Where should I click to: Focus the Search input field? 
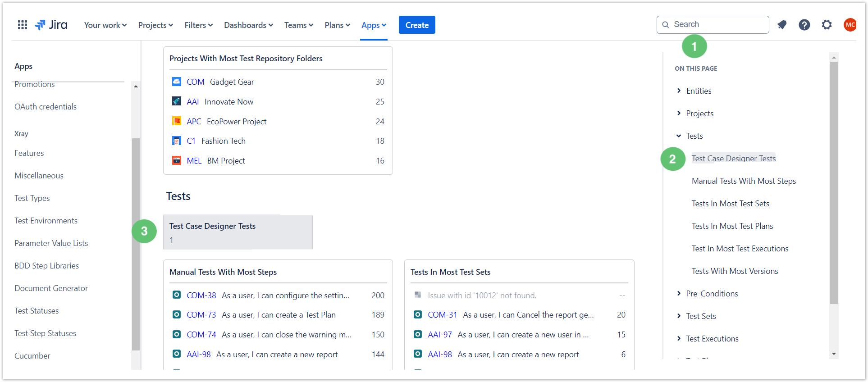(x=713, y=25)
